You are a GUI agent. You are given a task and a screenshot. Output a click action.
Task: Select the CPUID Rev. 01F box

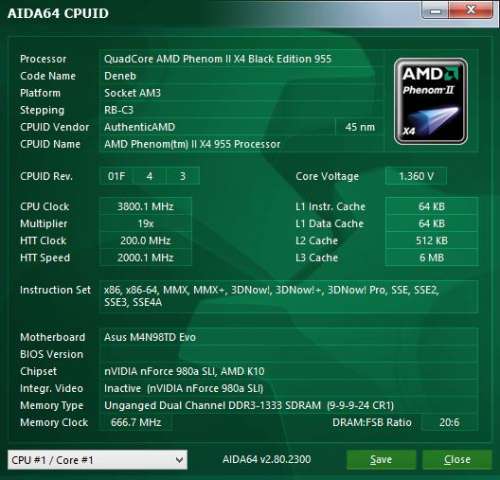[x=116, y=176]
